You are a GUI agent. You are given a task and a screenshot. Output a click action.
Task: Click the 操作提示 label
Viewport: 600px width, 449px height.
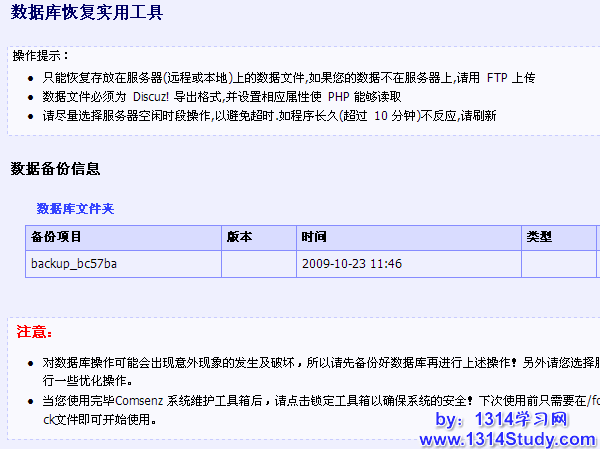pos(41,56)
